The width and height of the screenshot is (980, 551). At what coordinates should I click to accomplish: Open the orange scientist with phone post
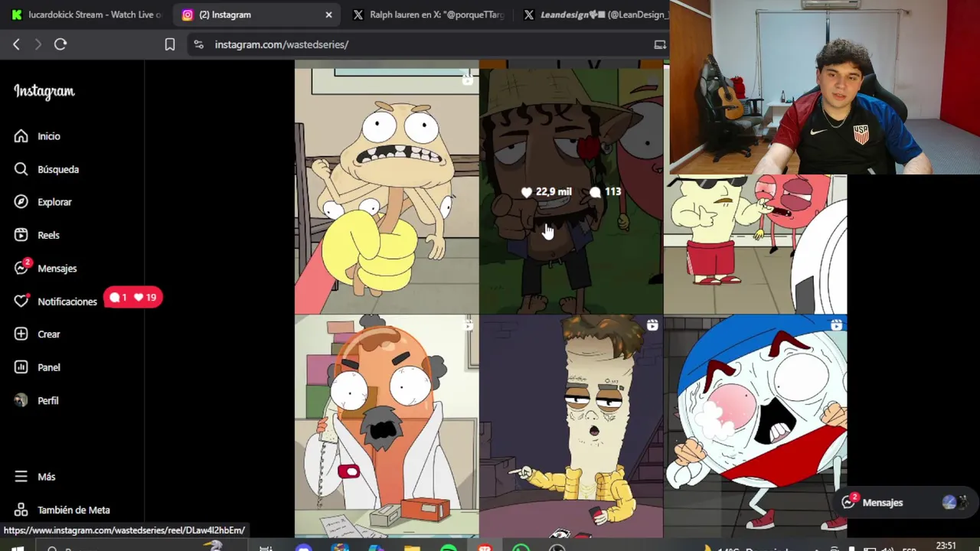[387, 426]
